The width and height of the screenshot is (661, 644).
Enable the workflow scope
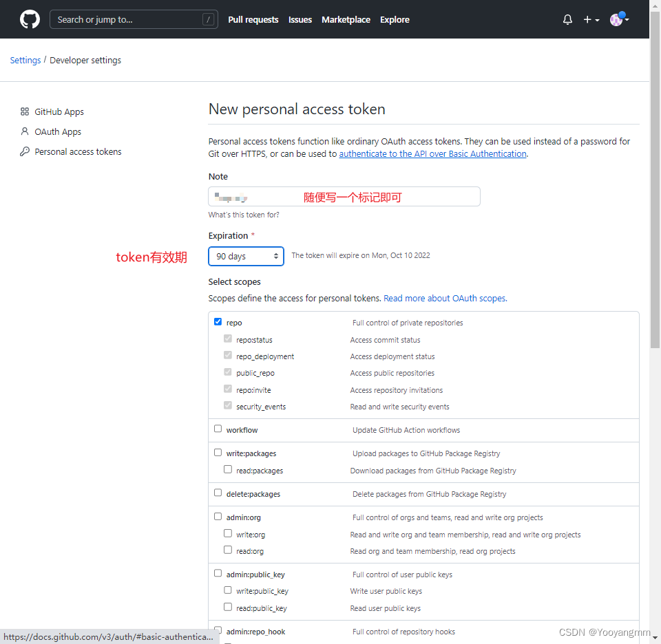click(x=218, y=429)
